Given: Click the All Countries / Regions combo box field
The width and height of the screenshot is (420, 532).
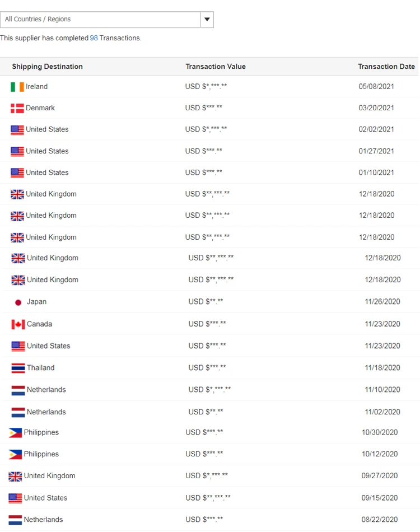Looking at the screenshot, I should [101, 20].
